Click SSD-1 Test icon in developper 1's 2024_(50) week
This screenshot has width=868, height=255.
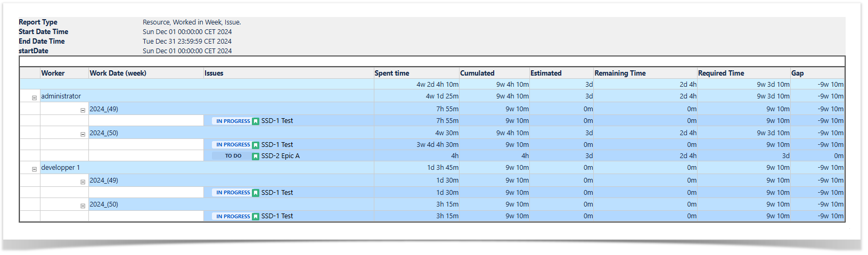(256, 217)
